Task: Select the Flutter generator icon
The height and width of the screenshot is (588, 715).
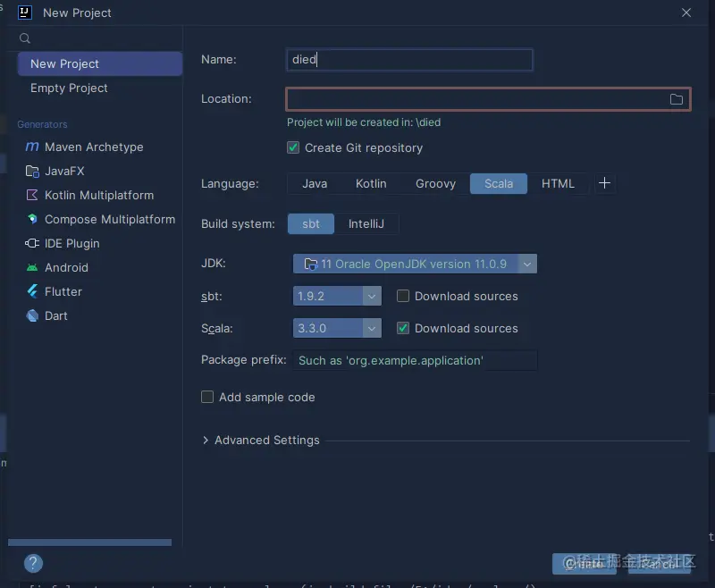Action: tap(32, 291)
